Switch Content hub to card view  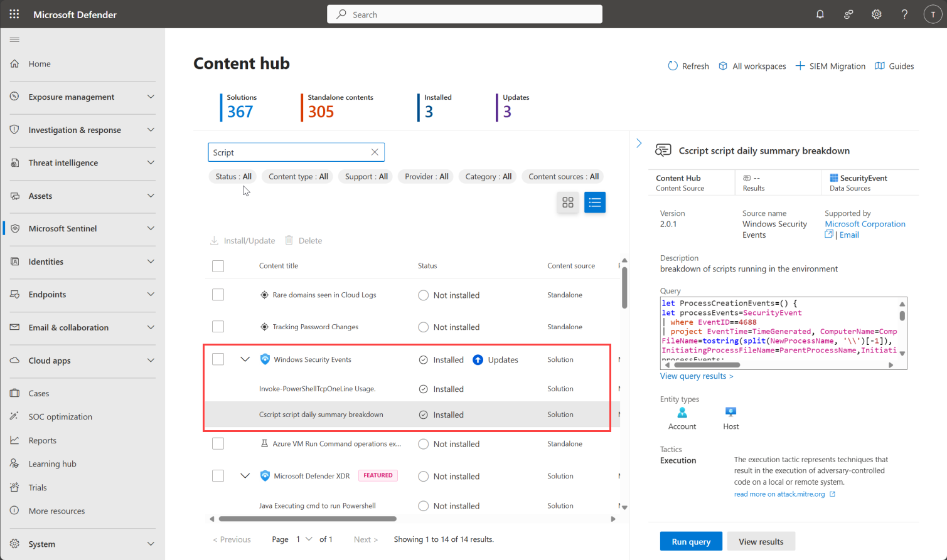point(567,202)
